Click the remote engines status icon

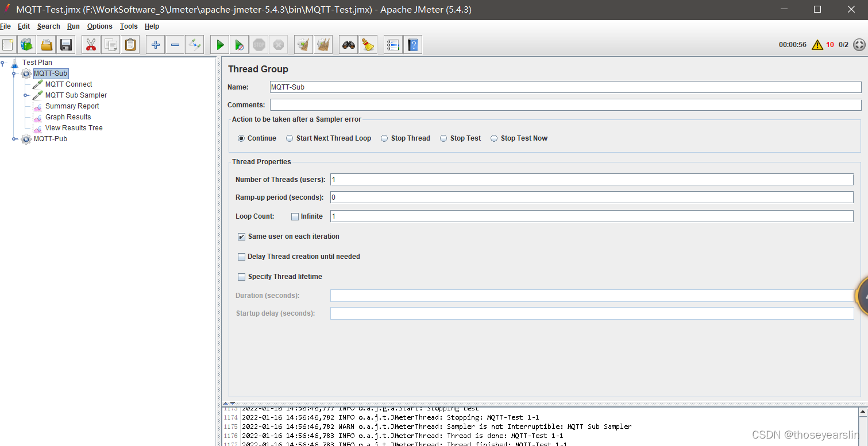point(859,45)
